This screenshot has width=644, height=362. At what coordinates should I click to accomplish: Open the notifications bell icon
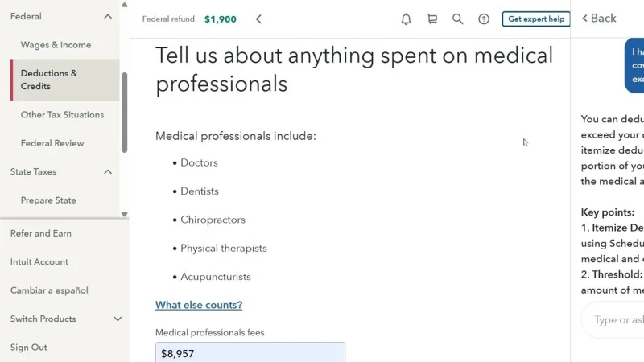(406, 19)
